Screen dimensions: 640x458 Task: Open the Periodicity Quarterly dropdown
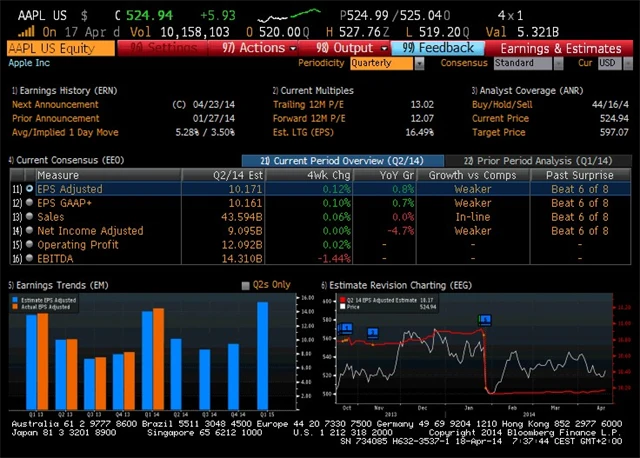[388, 63]
